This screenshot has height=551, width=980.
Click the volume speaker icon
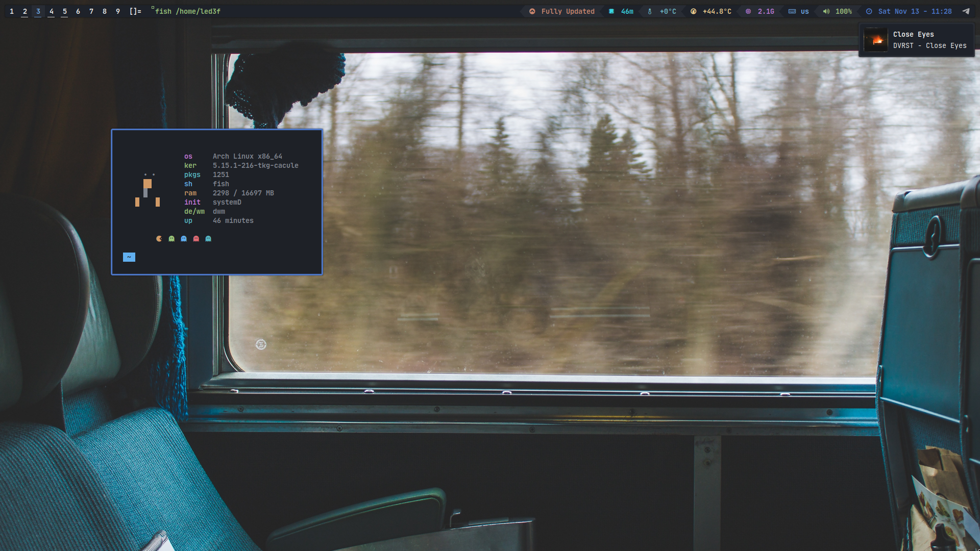click(826, 11)
